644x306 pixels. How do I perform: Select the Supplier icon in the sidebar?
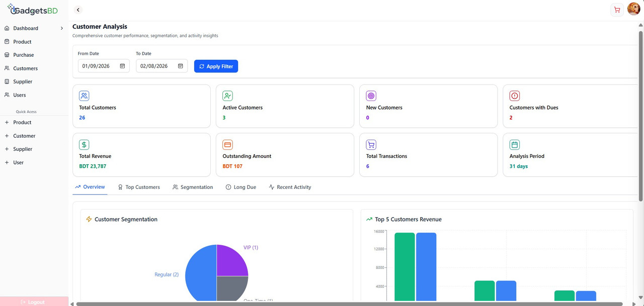click(x=7, y=81)
